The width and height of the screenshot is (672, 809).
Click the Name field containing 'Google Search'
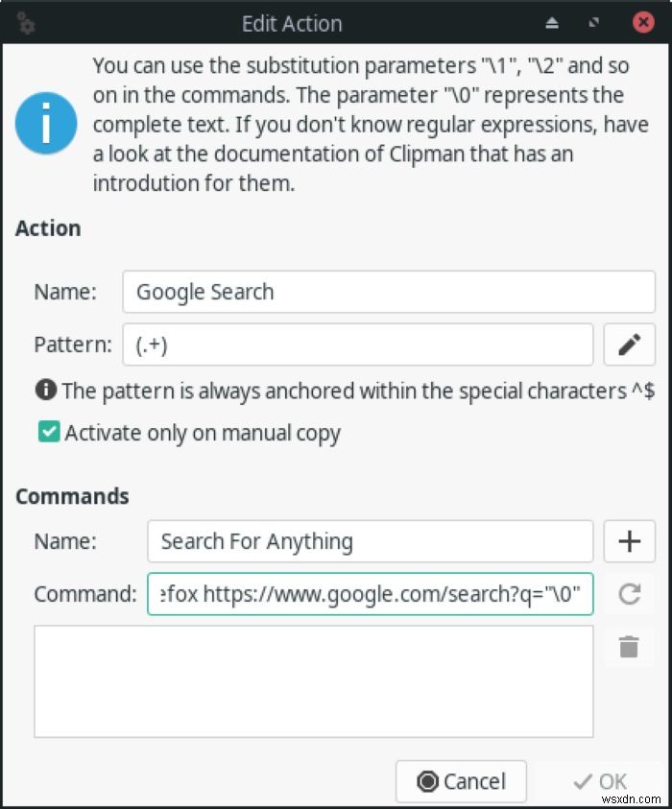[x=388, y=292]
